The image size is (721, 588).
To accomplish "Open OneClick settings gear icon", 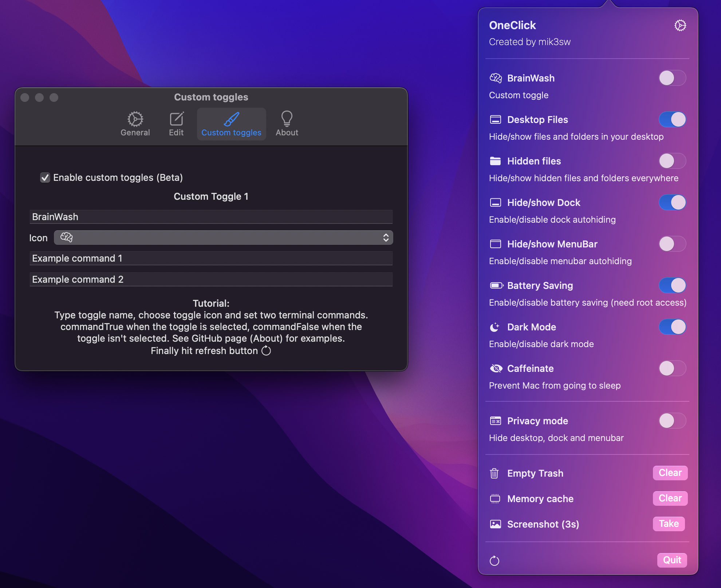I will pos(680,25).
